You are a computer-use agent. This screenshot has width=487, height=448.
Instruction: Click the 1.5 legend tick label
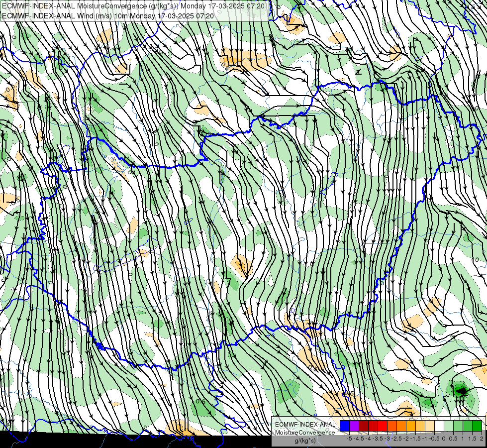tap(472, 439)
